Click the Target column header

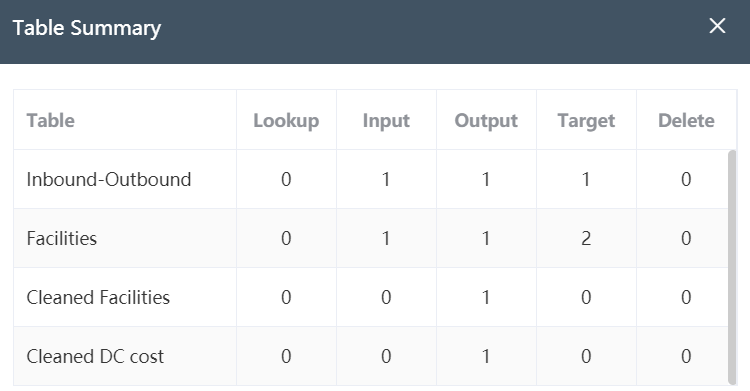(586, 121)
